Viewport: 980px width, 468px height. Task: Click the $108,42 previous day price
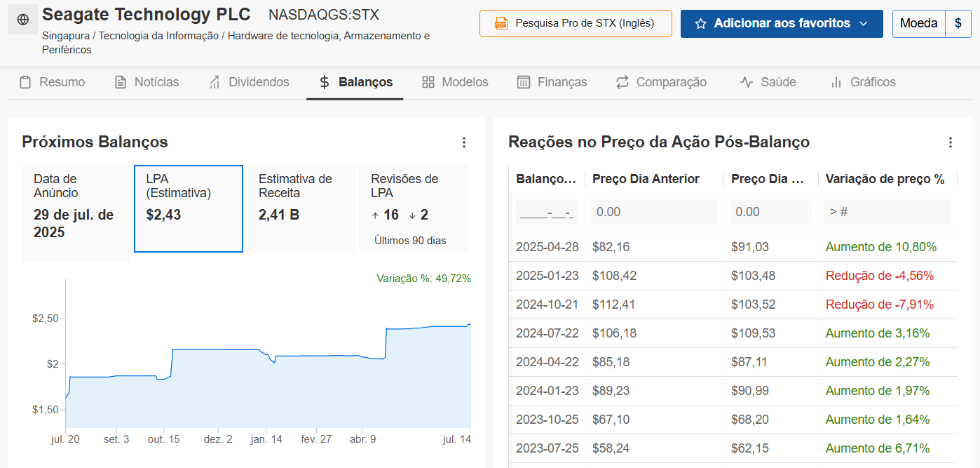pos(615,276)
